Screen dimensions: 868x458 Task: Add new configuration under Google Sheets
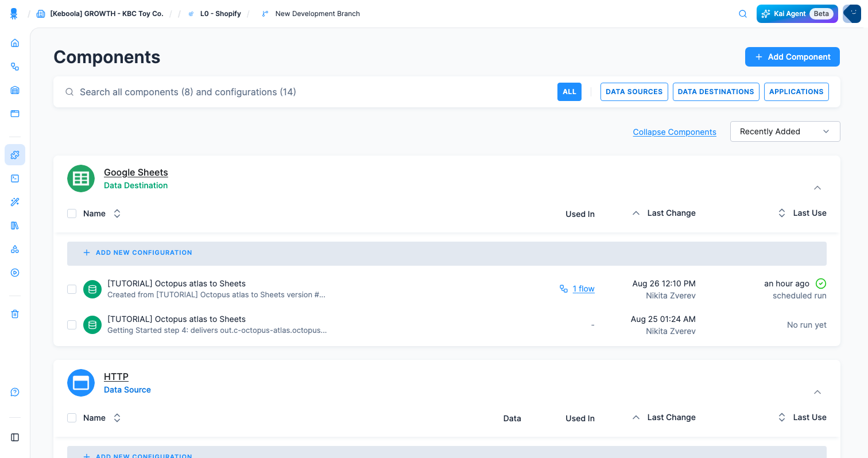pyautogui.click(x=447, y=253)
